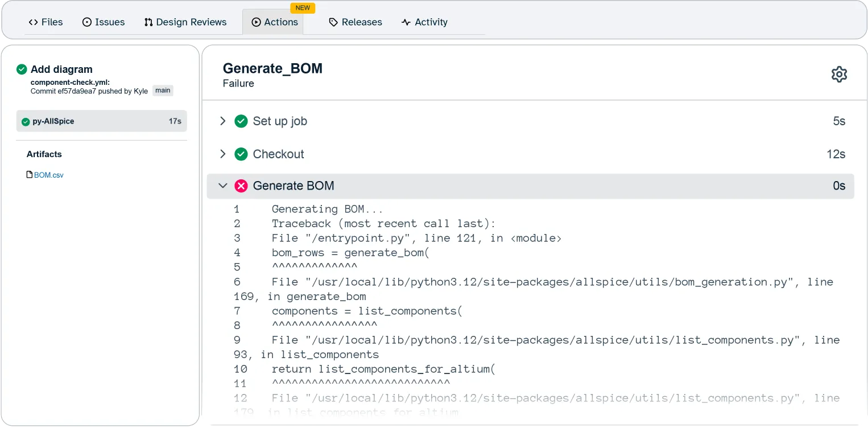Click the NEW badge above Actions
The image size is (868, 427).
pyautogui.click(x=303, y=8)
